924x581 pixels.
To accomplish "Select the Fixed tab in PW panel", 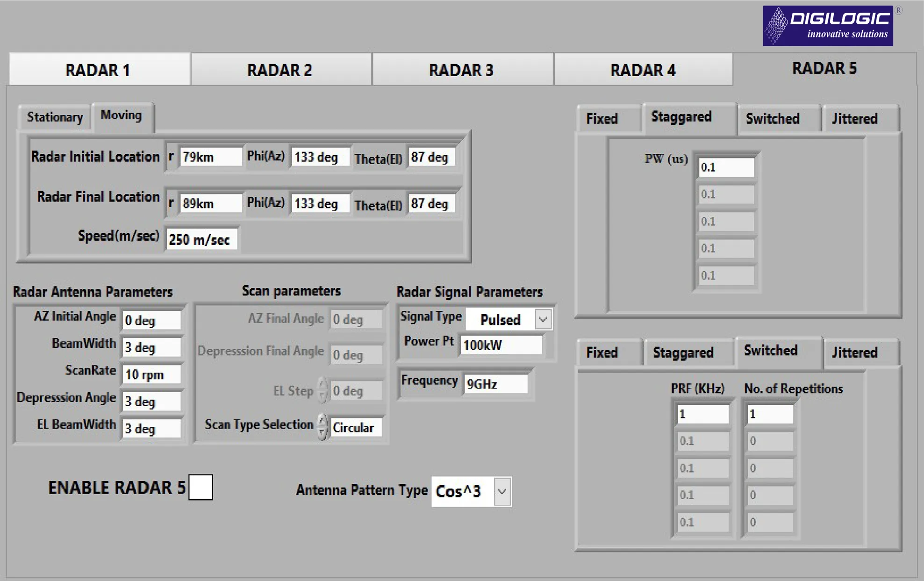I will point(602,119).
